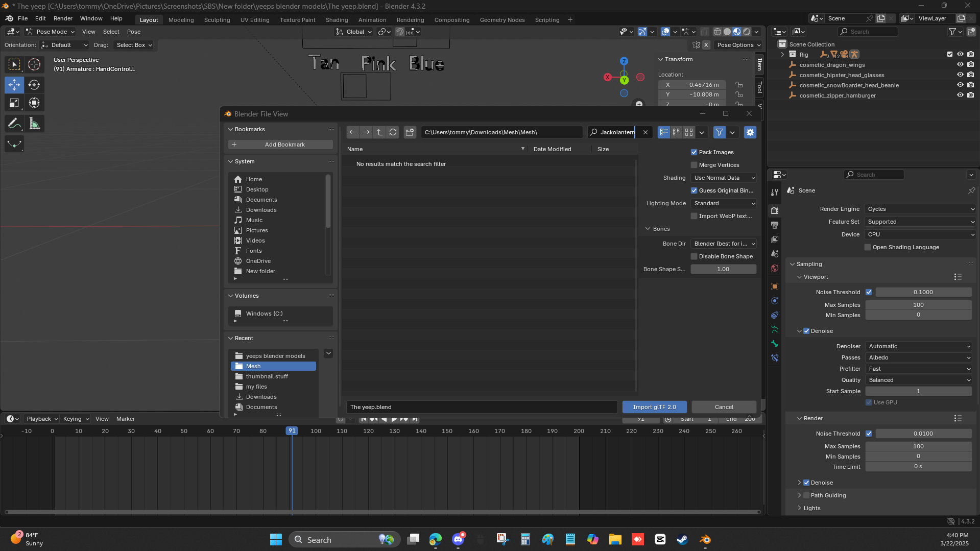
Task: Open the Render Engine dropdown
Action: click(921, 209)
